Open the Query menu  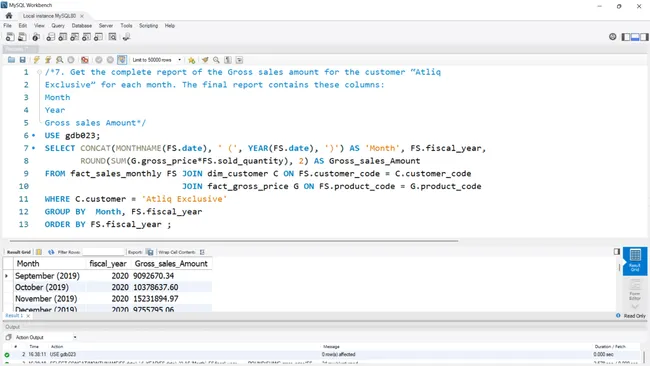pos(58,26)
